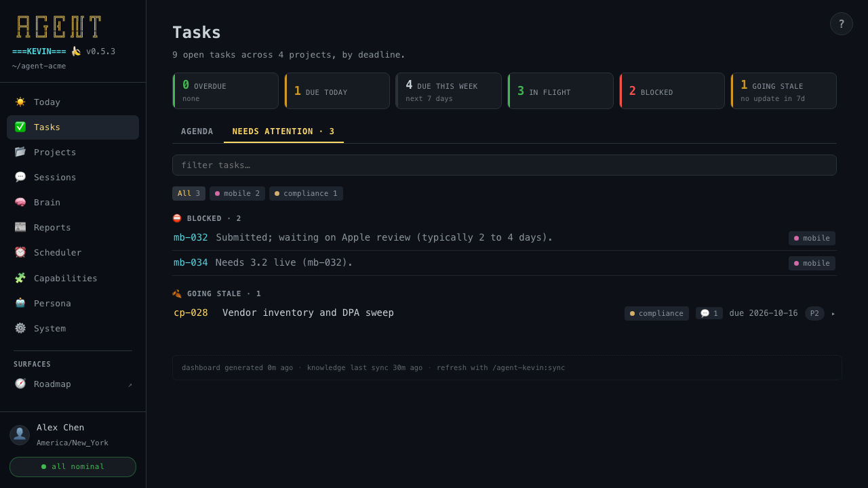868x488 pixels.
Task: Click the due 2026-10-16 date text
Action: [x=764, y=313]
